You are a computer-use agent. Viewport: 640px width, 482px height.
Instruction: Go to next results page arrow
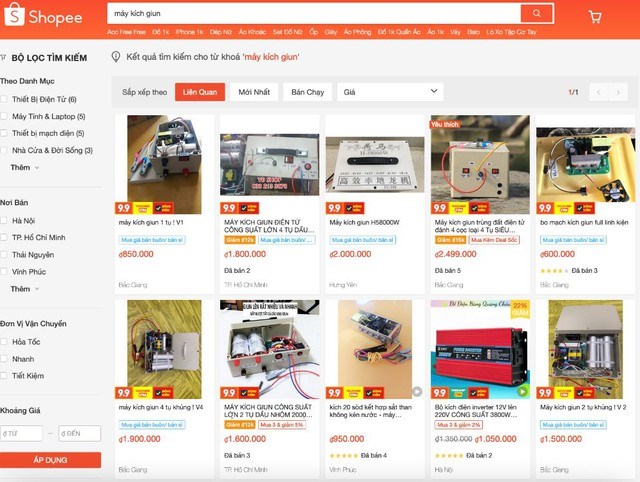click(x=618, y=92)
